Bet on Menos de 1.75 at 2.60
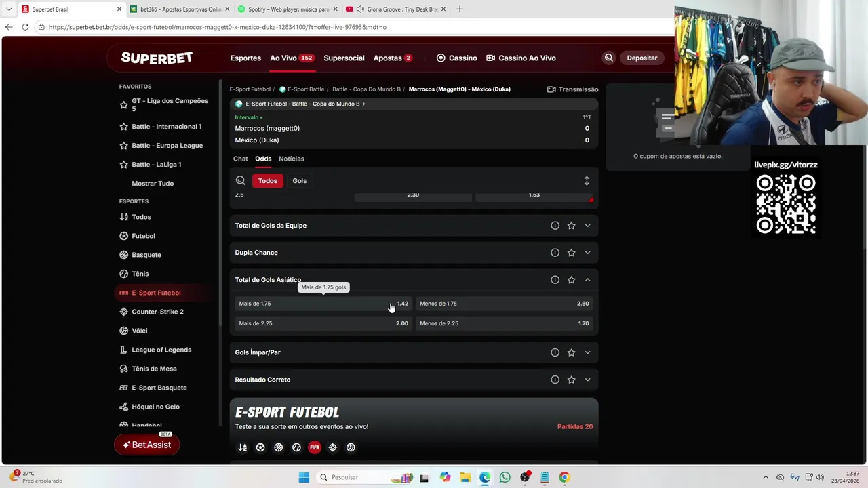868x488 pixels. click(x=504, y=304)
